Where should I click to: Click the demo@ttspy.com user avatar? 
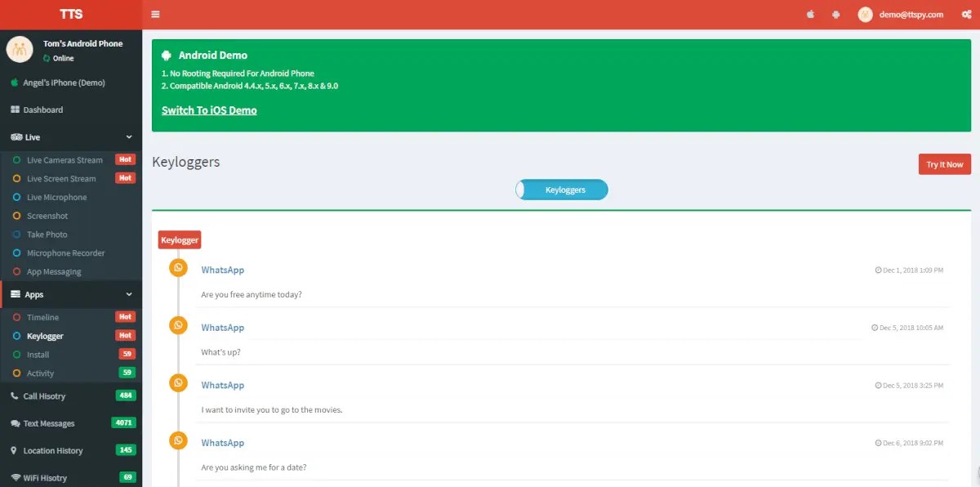click(x=866, y=14)
